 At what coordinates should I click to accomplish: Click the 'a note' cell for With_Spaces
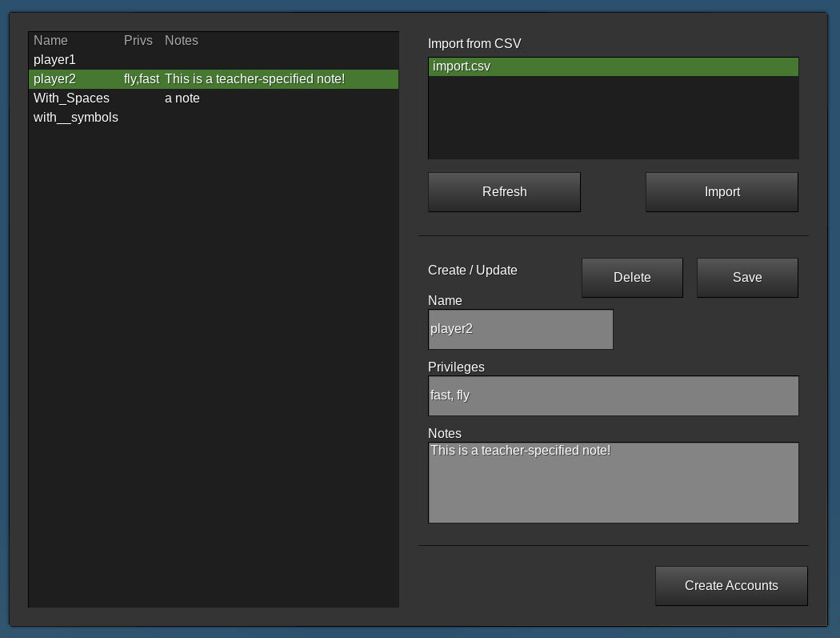[182, 98]
